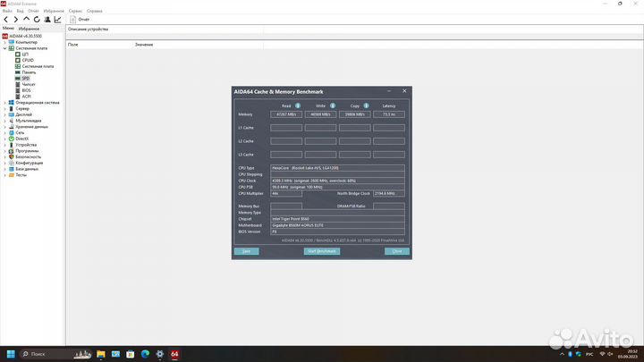Click the Отчёт report button in toolbar
Image resolution: width=644 pixels, height=362 pixels.
(x=80, y=20)
